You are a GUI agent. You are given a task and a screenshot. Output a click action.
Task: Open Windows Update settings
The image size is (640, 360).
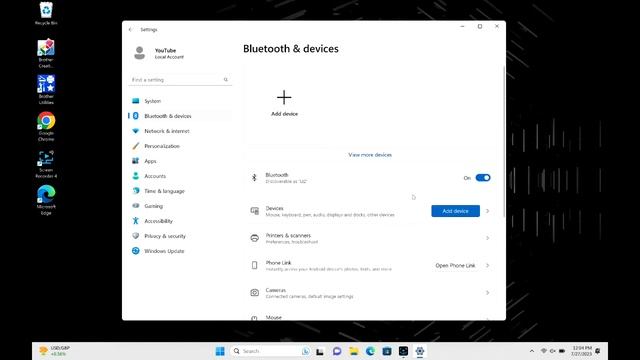click(x=180, y=251)
